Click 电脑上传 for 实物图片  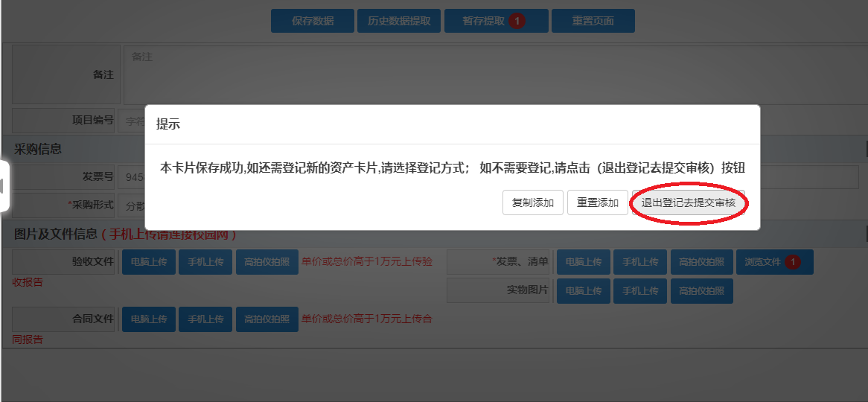584,290
